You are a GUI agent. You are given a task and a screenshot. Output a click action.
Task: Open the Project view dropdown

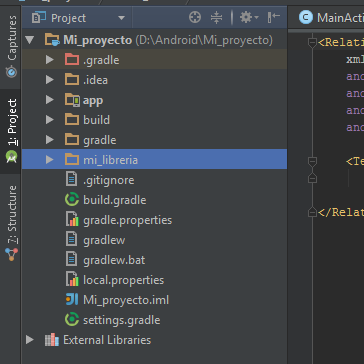[121, 18]
